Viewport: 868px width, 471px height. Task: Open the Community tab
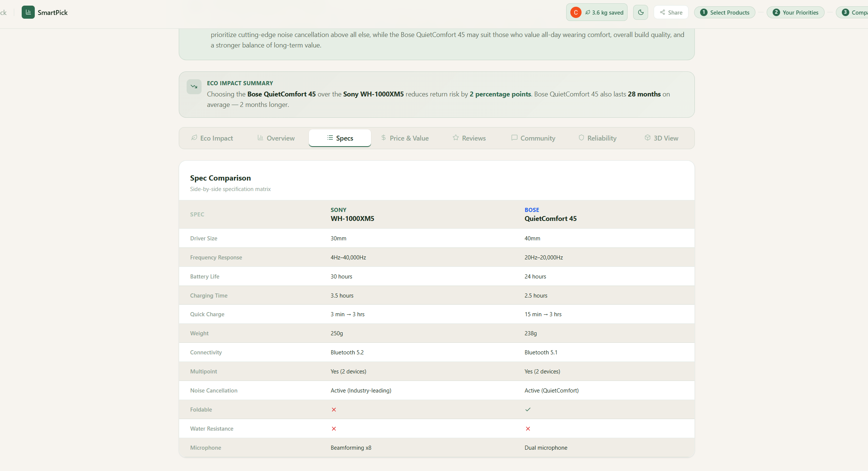click(533, 138)
